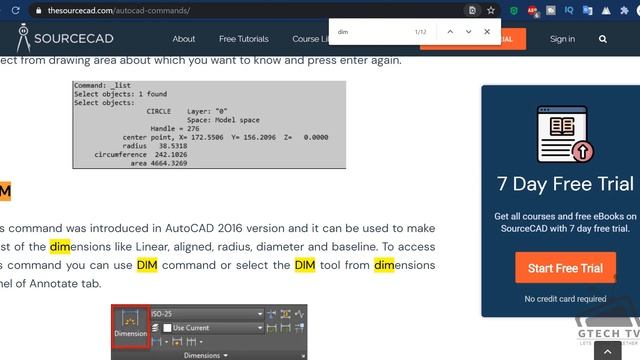Image resolution: width=640 pixels, height=360 pixels.
Task: Open the Google Translate extension icon
Action: (x=587, y=11)
